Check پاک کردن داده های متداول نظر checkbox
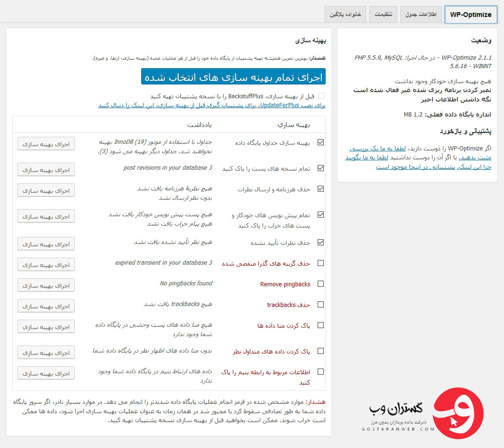Image resolution: width=504 pixels, height=448 pixels. point(320,351)
